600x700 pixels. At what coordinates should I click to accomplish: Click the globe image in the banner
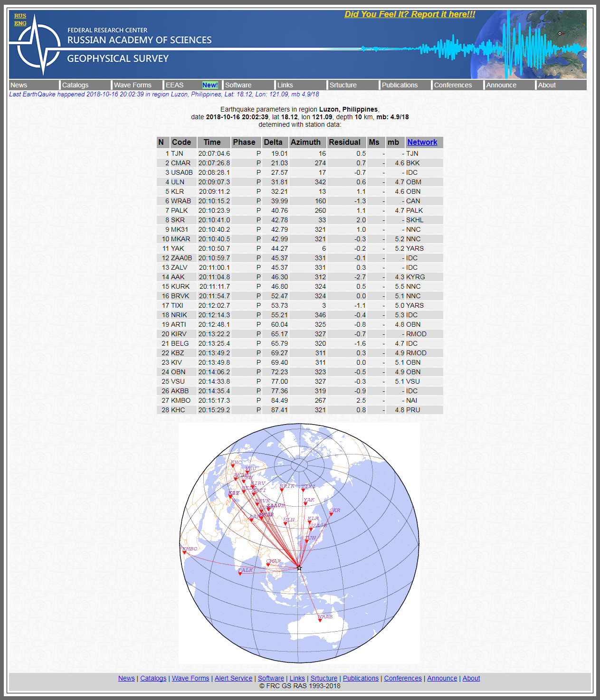pyautogui.click(x=528, y=44)
